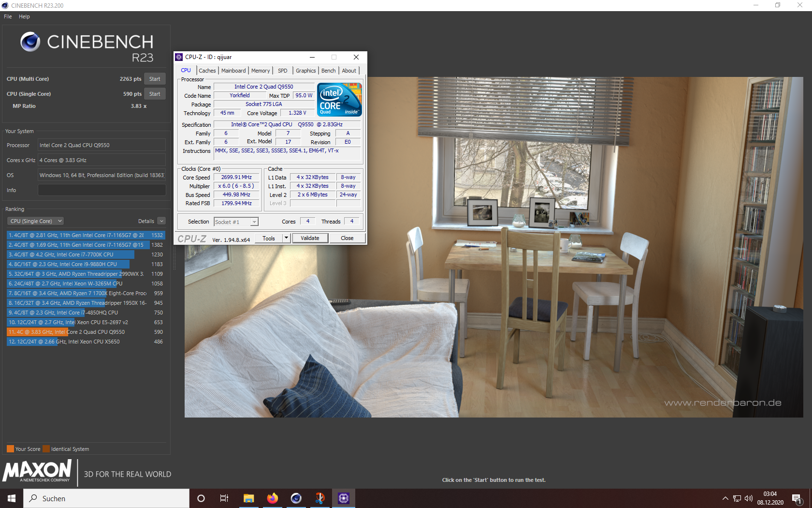Open File Explorer from the taskbar
This screenshot has width=812, height=508.
248,498
